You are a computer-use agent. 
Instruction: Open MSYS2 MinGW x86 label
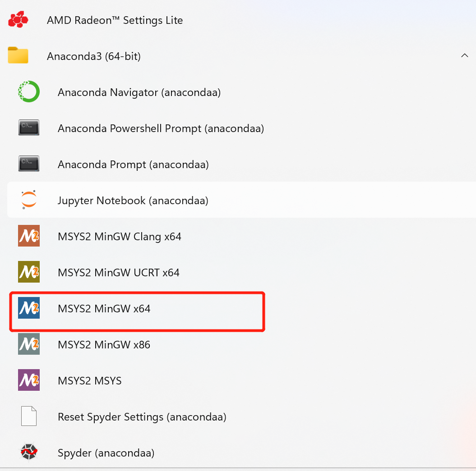[x=104, y=345]
